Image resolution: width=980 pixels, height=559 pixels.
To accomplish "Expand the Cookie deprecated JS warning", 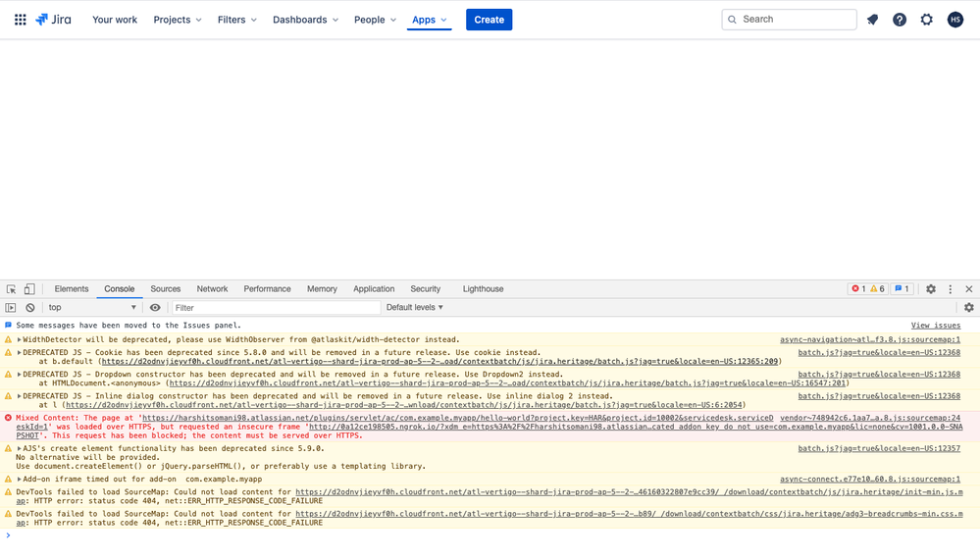I will click(x=19, y=353).
